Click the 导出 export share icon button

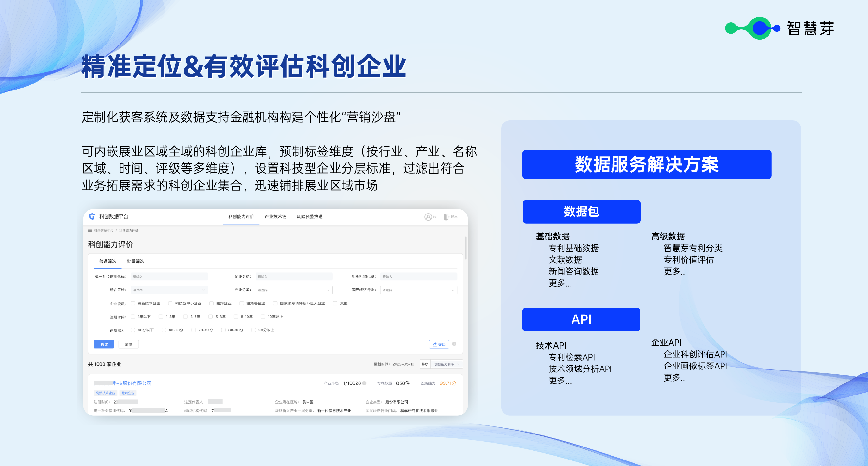(439, 344)
